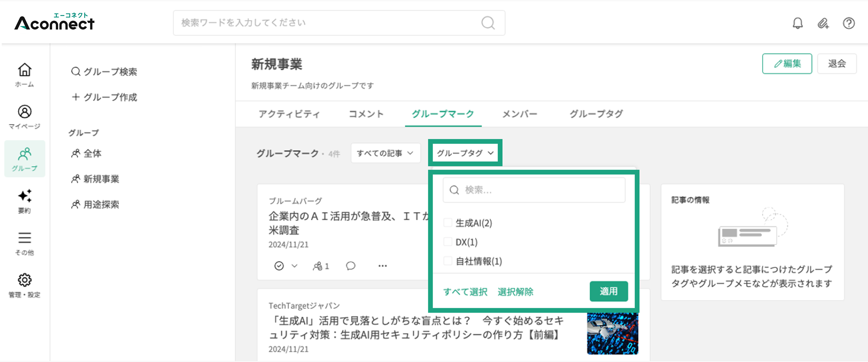Open the 企業内のAI活用が急普及 article title
The width and height of the screenshot is (868, 362).
349,223
